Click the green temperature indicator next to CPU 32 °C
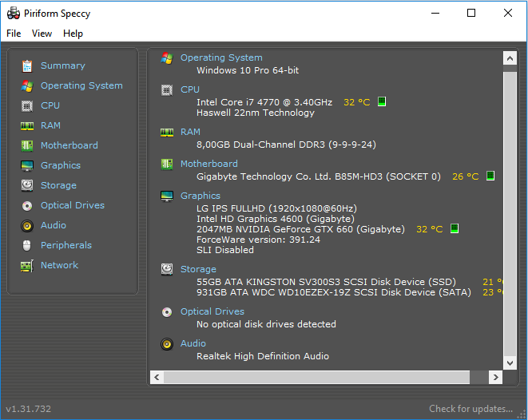This screenshot has width=528, height=420. pyautogui.click(x=382, y=101)
